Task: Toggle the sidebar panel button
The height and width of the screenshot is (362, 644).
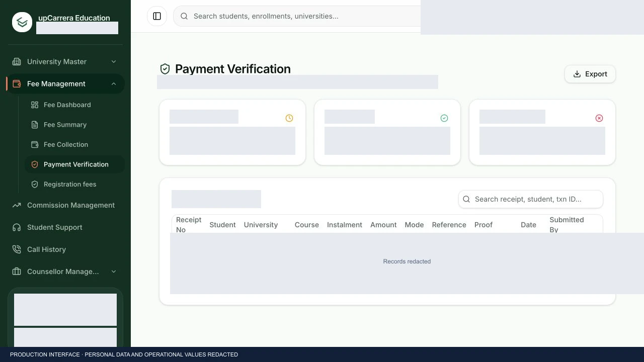Action: coord(157,16)
